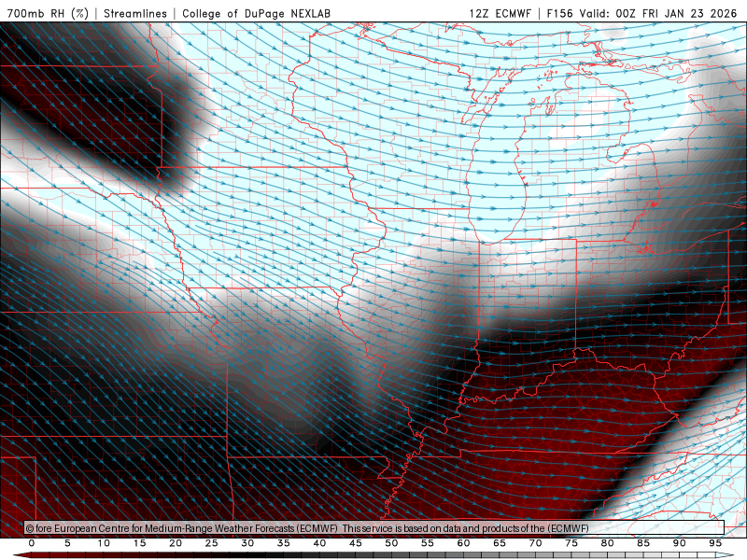This screenshot has width=747, height=560.
Task: Select the "45" humidity legend label
Action: [x=356, y=543]
